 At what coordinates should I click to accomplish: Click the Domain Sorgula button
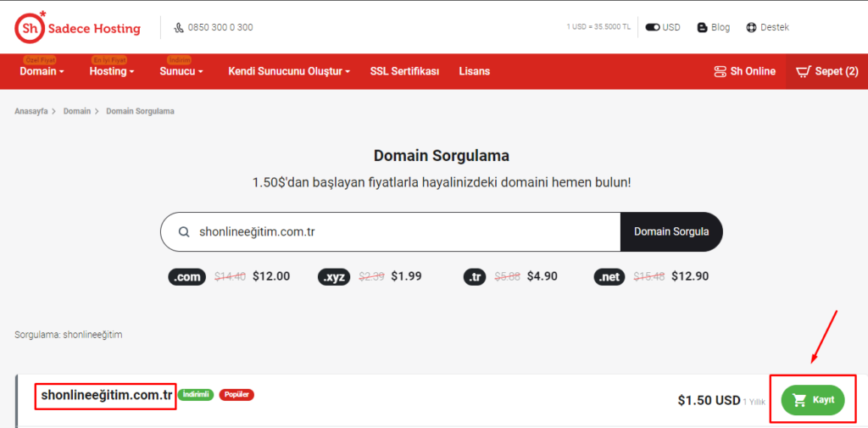pos(671,232)
